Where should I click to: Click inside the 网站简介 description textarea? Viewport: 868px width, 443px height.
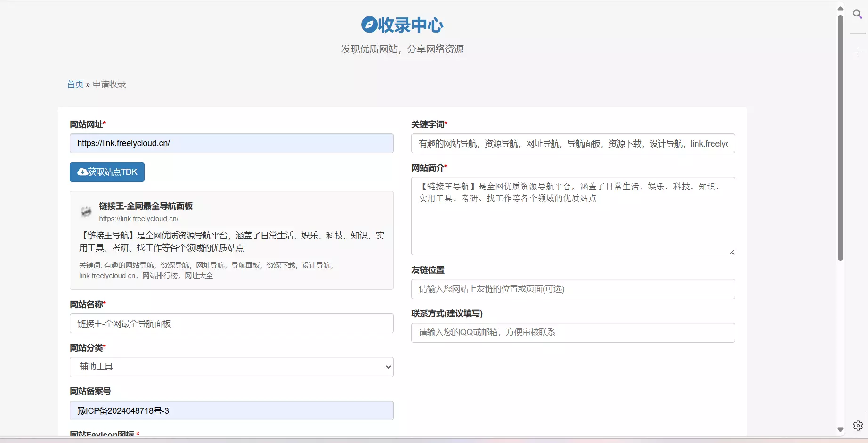pyautogui.click(x=572, y=216)
